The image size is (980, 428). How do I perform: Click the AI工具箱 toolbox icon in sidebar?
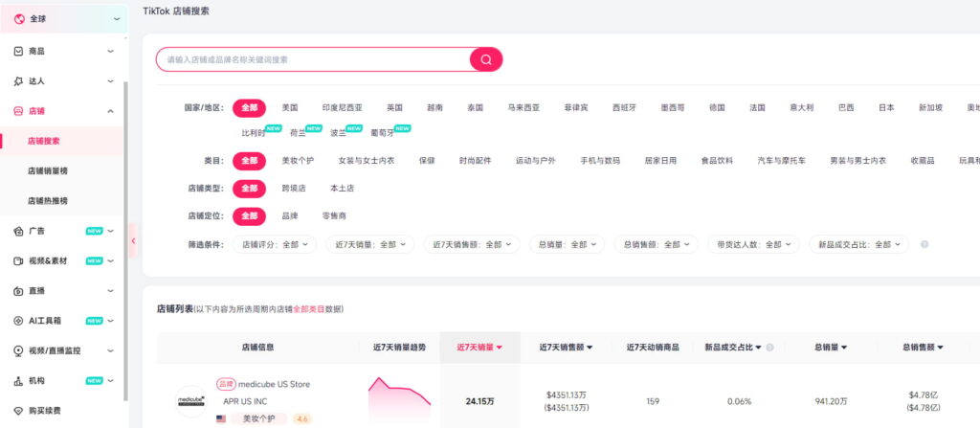click(x=18, y=321)
